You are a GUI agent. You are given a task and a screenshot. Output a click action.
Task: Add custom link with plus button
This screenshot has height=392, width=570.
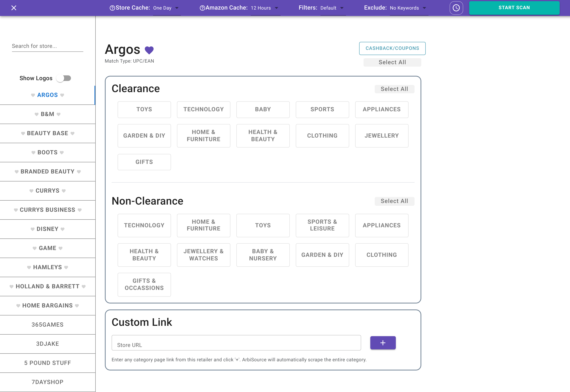coord(383,343)
